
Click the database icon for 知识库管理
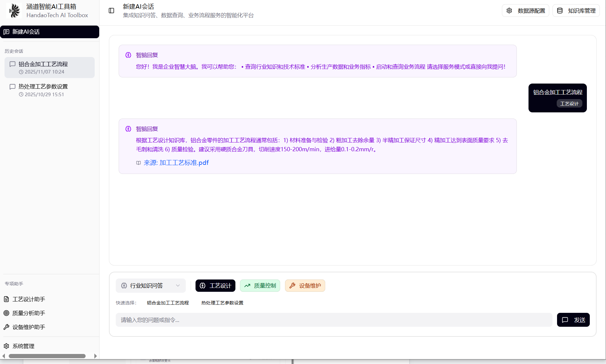tap(560, 11)
